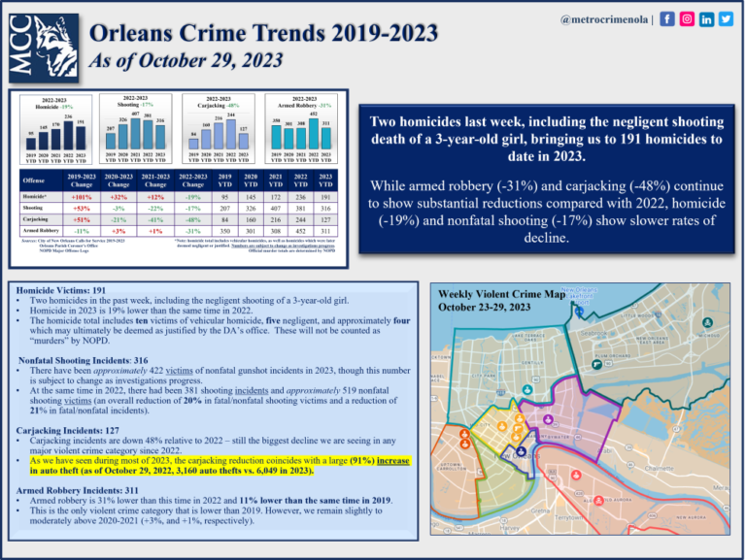The width and height of the screenshot is (746, 560).
Task: Select the purple incident marker on map
Action: tap(550, 419)
